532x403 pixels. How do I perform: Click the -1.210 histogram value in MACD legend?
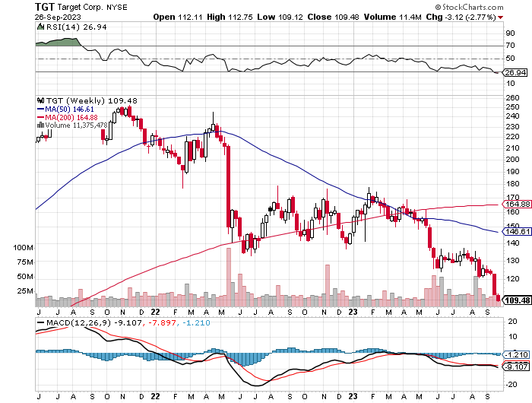(x=196, y=322)
